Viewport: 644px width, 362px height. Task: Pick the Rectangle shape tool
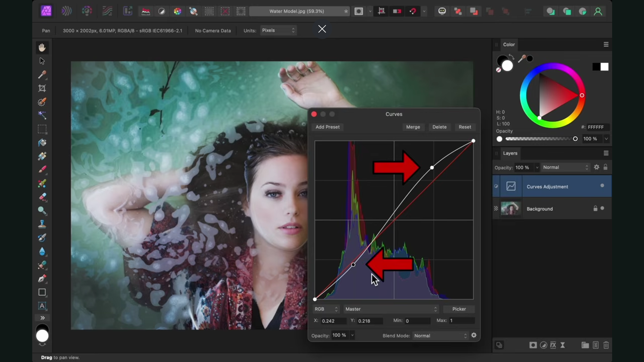tap(42, 292)
